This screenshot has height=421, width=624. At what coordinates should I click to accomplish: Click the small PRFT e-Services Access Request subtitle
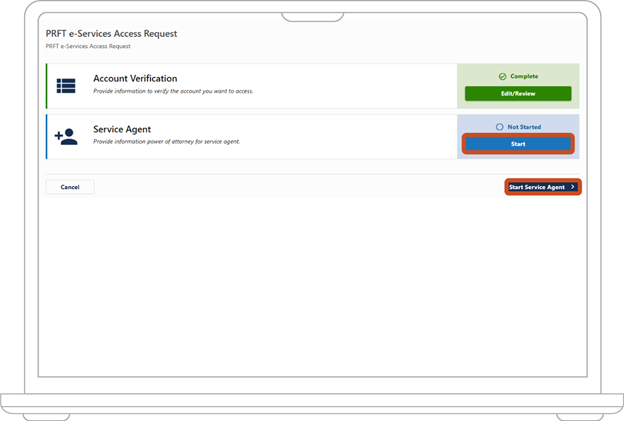tap(88, 46)
